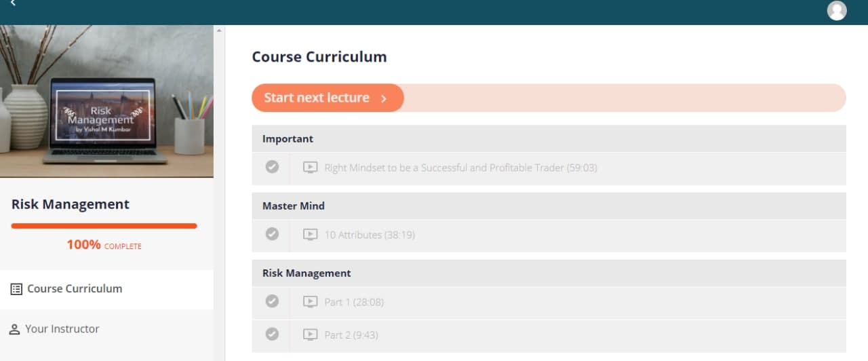Image resolution: width=868 pixels, height=361 pixels.
Task: Toggle completion check for Part 1
Action: 272,301
